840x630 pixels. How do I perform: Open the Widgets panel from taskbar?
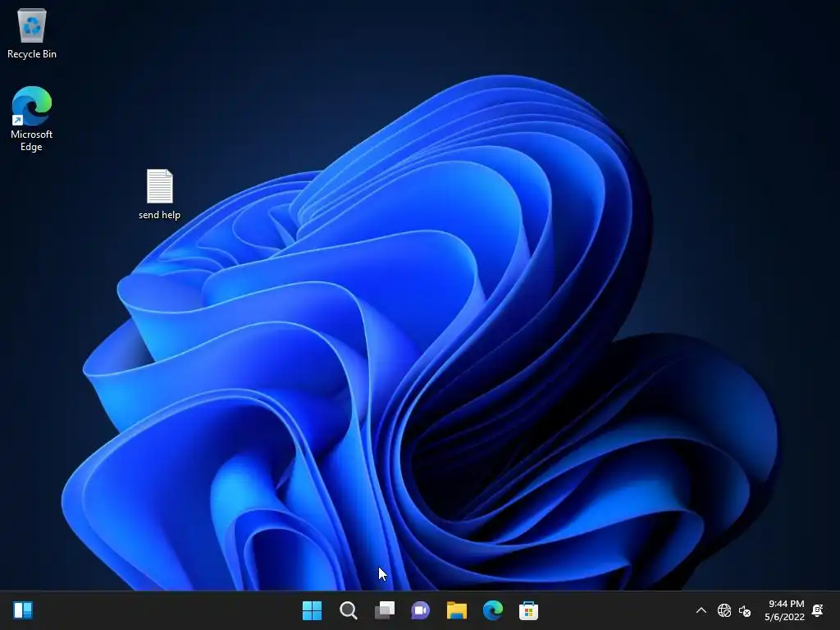coord(23,610)
